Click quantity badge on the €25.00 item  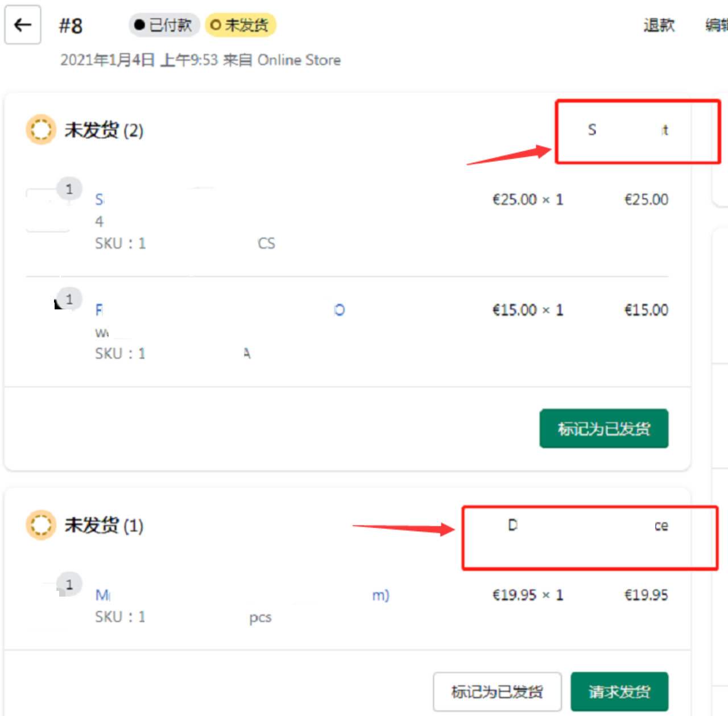(69, 189)
